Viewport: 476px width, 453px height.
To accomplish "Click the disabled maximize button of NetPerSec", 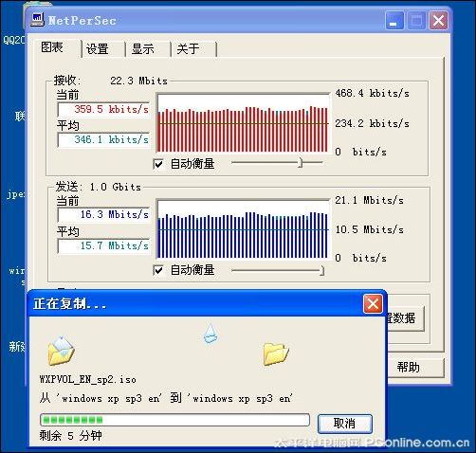I will [x=416, y=21].
